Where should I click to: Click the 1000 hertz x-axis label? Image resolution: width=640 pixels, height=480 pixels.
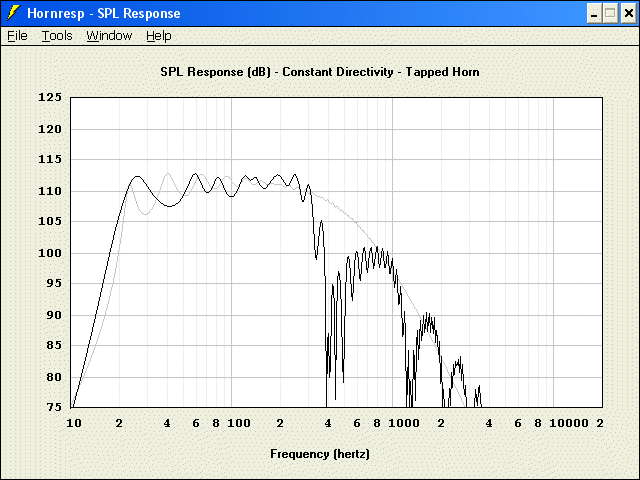point(404,423)
